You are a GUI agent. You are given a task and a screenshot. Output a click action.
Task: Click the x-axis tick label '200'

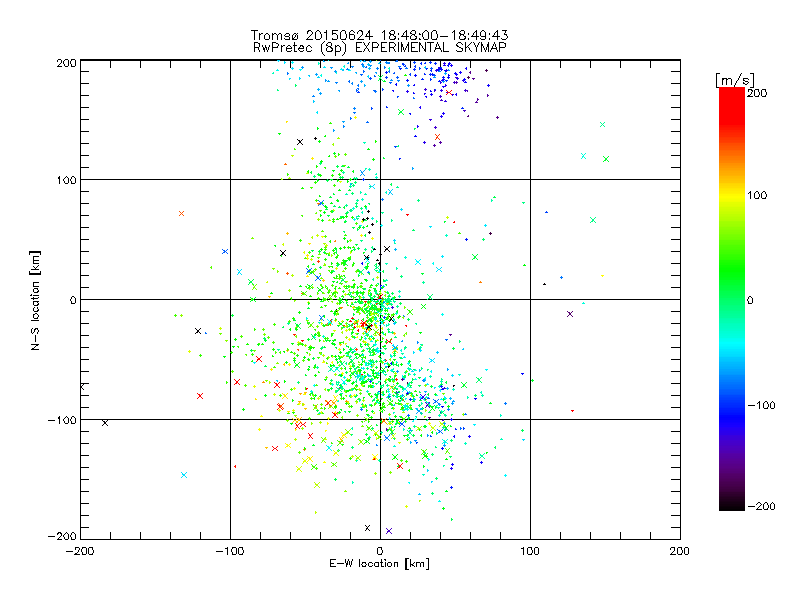tap(680, 551)
